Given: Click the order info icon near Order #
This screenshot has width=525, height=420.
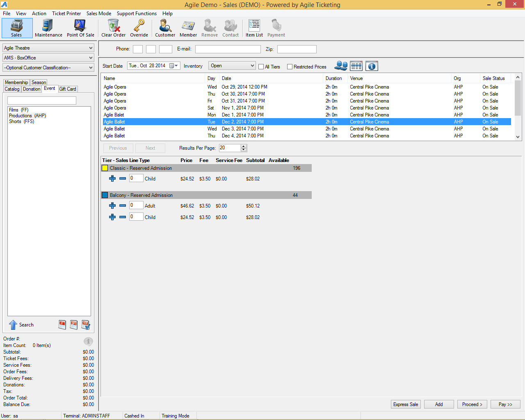Looking at the screenshot, I should pos(88,341).
